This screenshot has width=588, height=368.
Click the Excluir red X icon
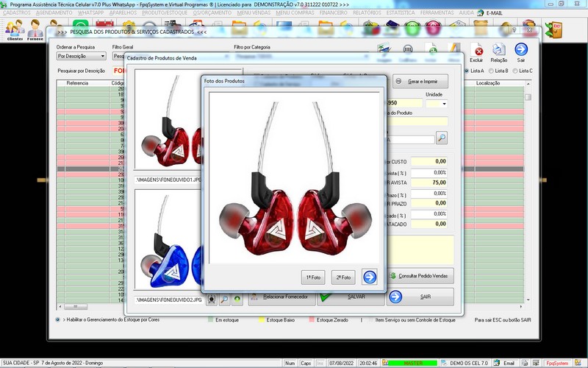[x=476, y=52]
